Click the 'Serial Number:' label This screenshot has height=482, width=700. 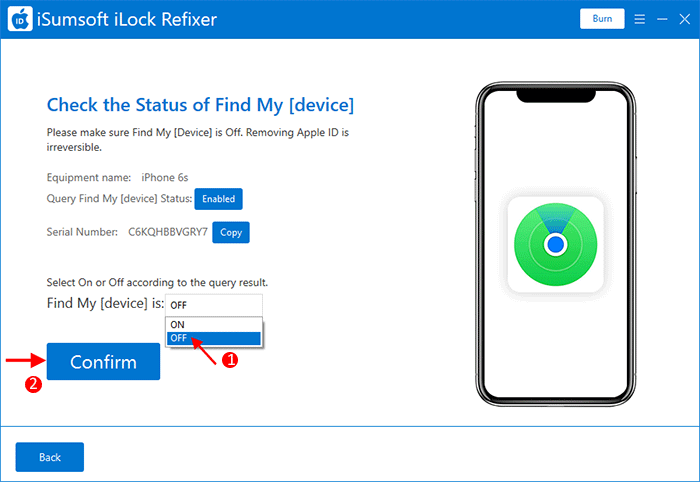pyautogui.click(x=82, y=232)
